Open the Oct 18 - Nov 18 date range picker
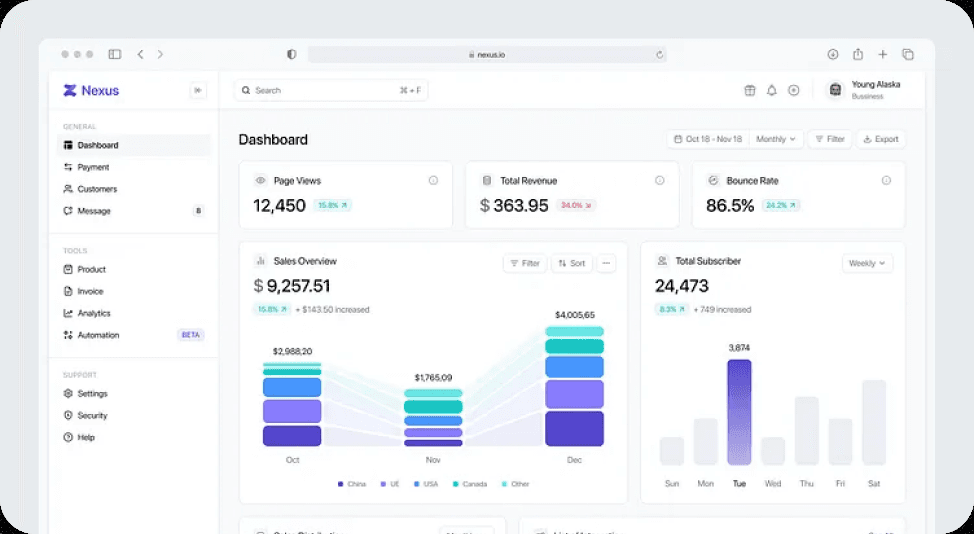 [x=708, y=139]
